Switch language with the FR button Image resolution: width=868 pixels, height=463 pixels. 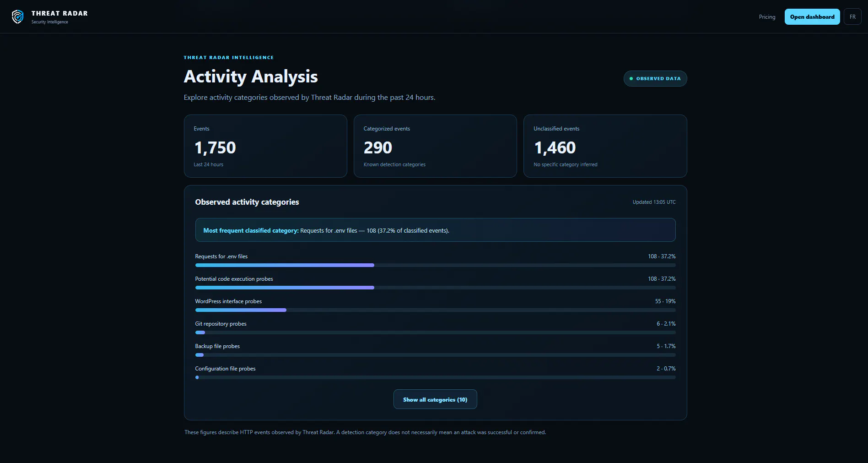[x=852, y=17]
